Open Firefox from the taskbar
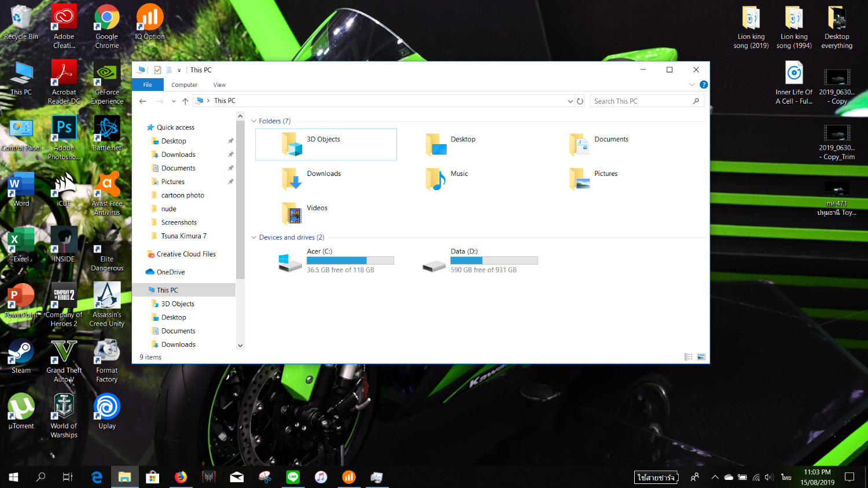 [x=181, y=477]
